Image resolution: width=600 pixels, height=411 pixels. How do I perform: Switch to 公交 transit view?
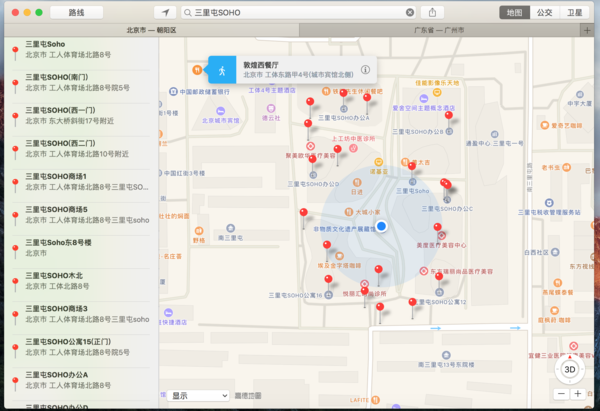click(543, 13)
